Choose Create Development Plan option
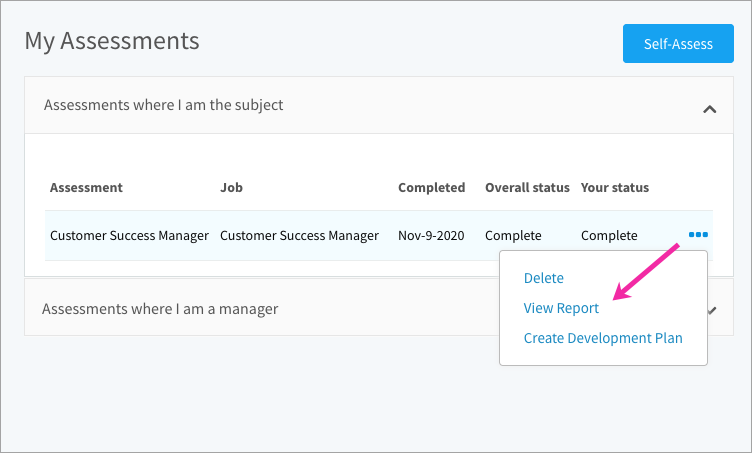Viewport: 752px width, 453px height. pyautogui.click(x=603, y=338)
